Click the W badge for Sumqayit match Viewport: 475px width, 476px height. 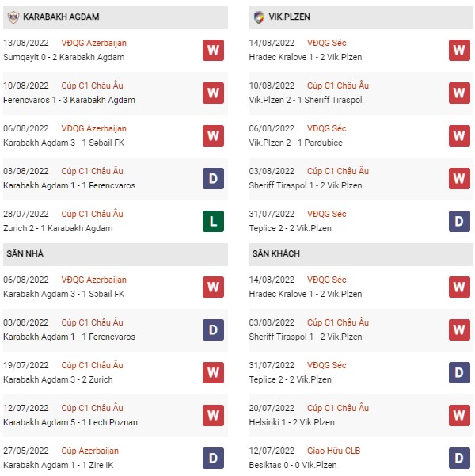click(214, 50)
